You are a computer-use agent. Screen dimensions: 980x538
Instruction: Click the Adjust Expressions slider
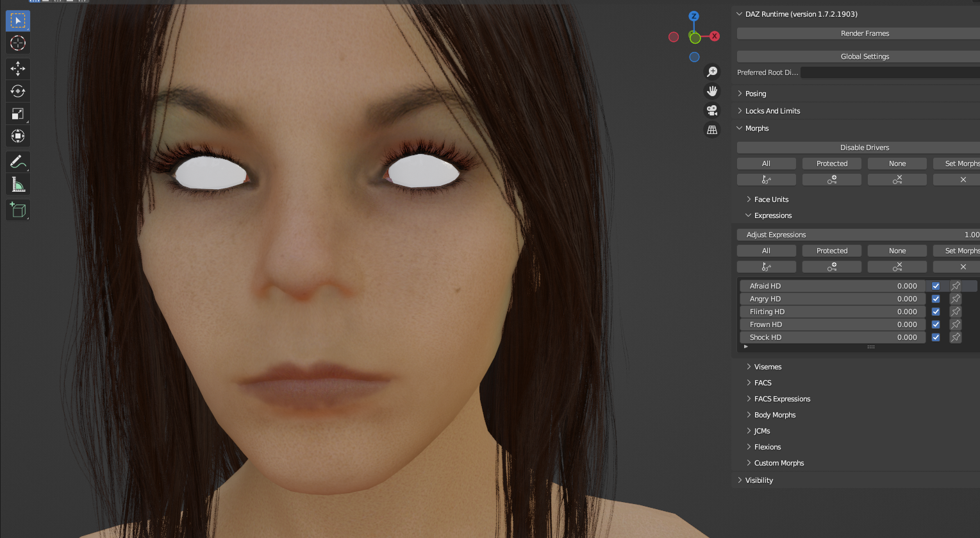(x=859, y=235)
